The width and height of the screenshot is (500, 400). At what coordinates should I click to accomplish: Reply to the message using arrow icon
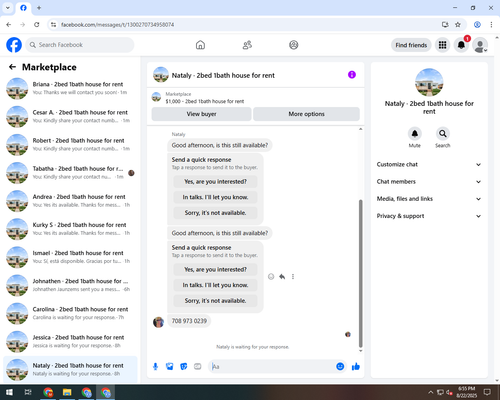click(282, 276)
